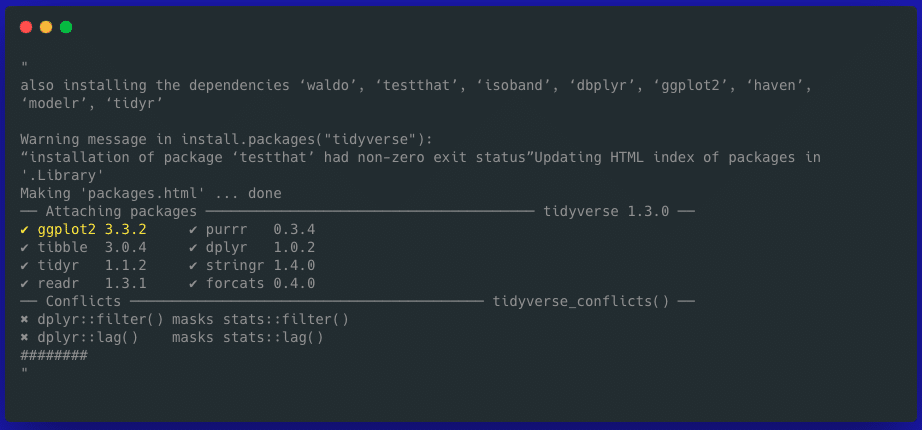The height and width of the screenshot is (430, 922).
Task: Click the yellow minimize window dot
Action: coord(46,27)
